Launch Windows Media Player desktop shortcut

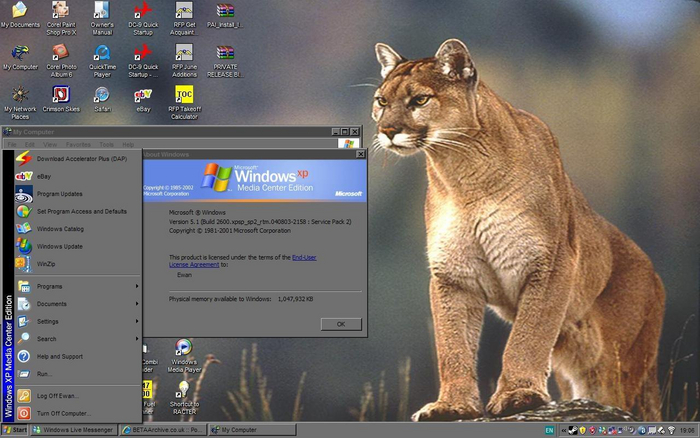pos(184,355)
